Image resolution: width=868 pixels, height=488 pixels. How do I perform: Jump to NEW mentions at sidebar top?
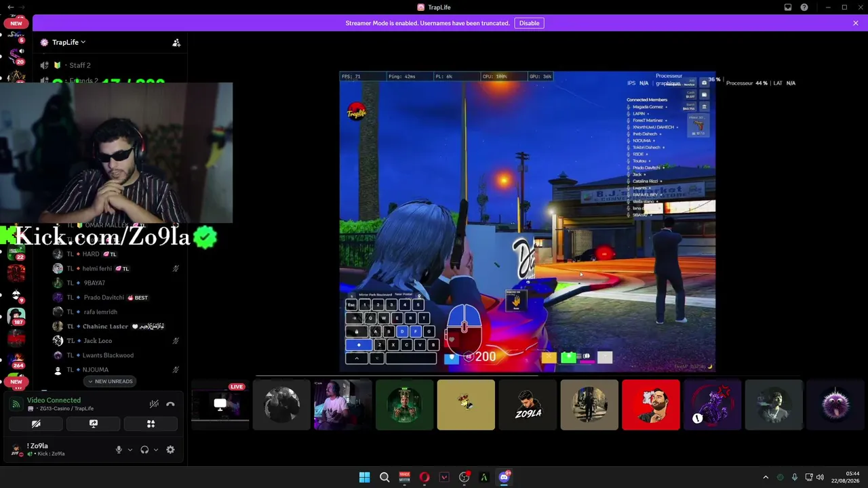16,23
